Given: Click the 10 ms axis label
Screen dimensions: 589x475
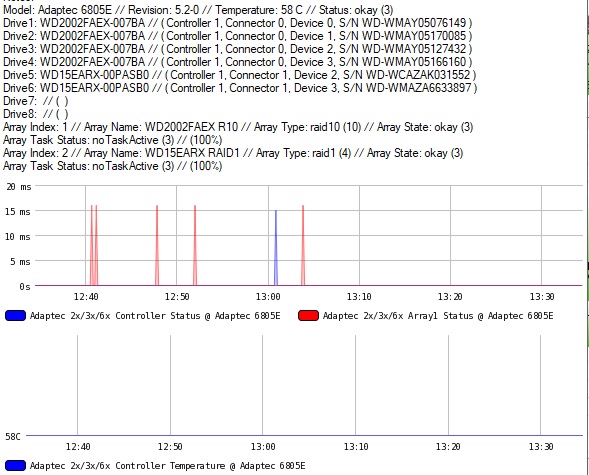Looking at the screenshot, I should pyautogui.click(x=18, y=237).
